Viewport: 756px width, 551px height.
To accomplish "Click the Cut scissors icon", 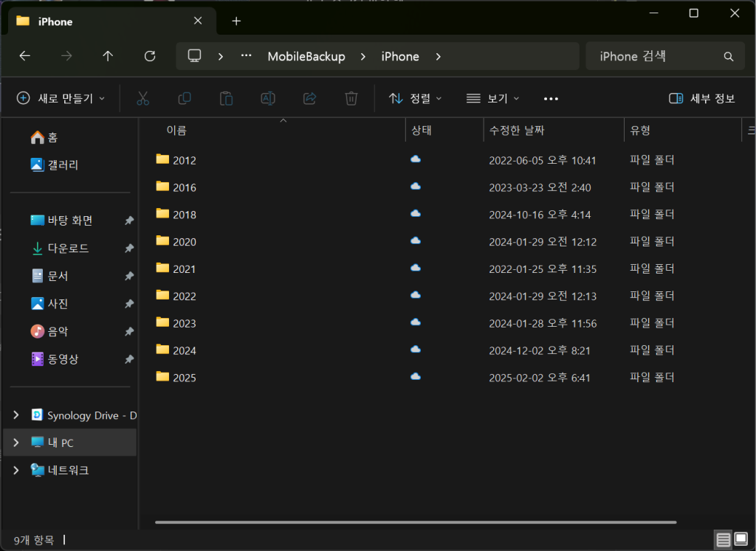I will [142, 98].
